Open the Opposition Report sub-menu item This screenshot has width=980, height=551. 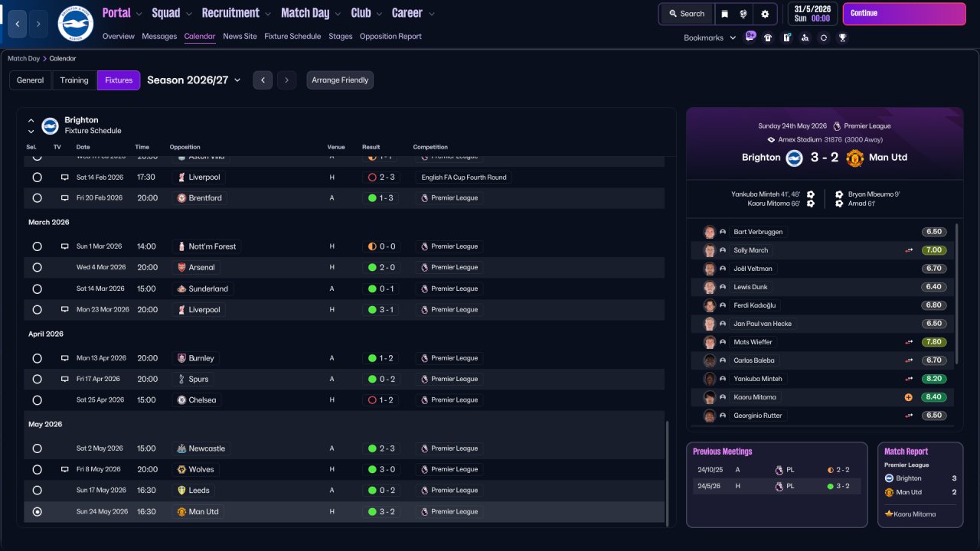point(390,37)
